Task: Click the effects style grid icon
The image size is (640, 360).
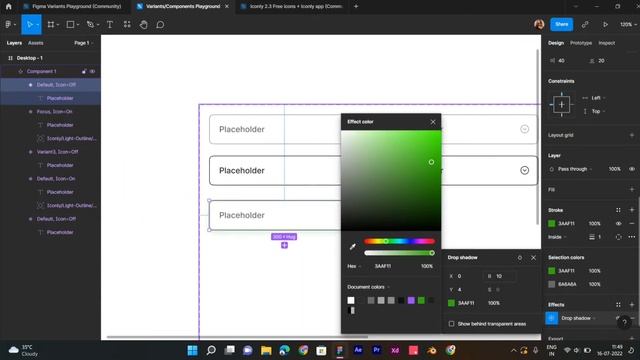Action: coord(618,304)
